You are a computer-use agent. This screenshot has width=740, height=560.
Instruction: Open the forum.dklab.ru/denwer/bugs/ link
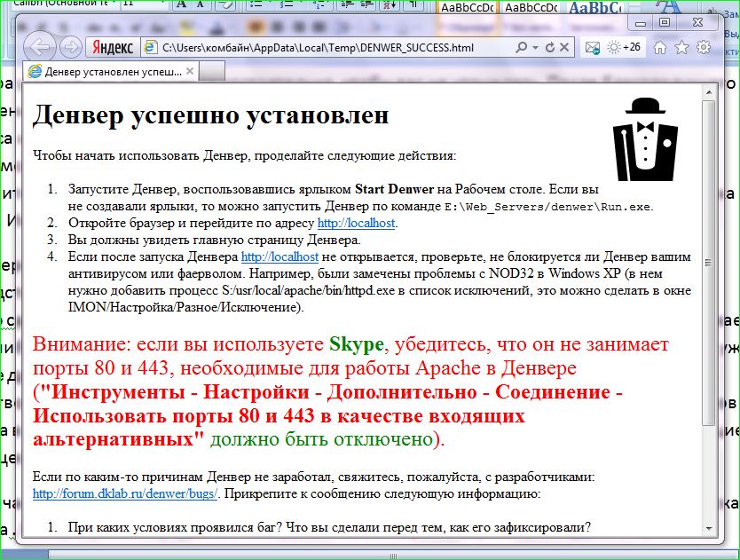point(125,494)
